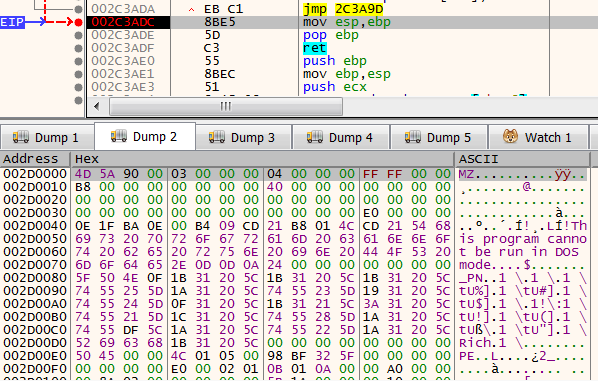The image size is (598, 381).
Task: Select the 'mov ebp,esp' instruction
Action: tap(347, 74)
